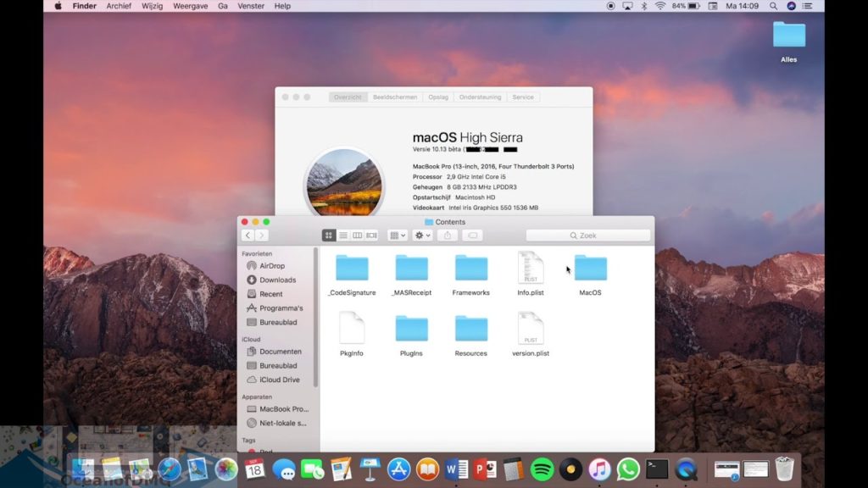Open the Trash in the Dock
The image size is (868, 488).
784,469
